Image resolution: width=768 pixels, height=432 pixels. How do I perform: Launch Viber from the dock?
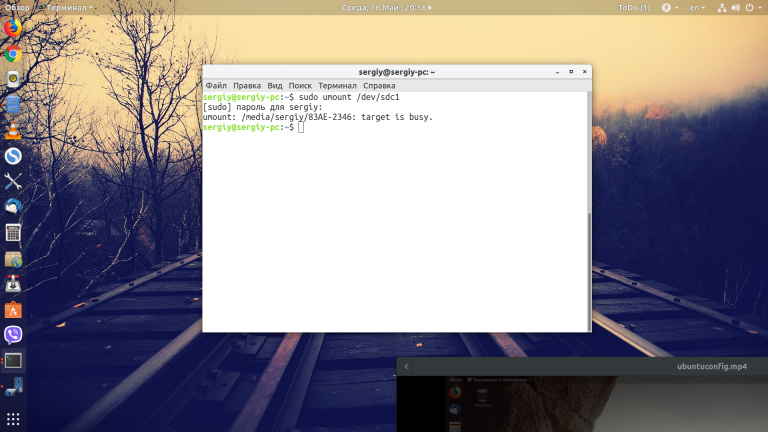pos(13,335)
